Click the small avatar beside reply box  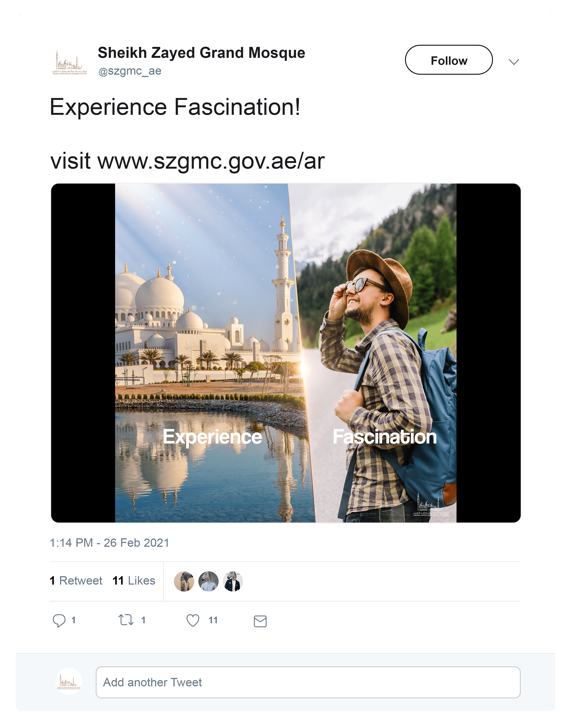click(69, 682)
